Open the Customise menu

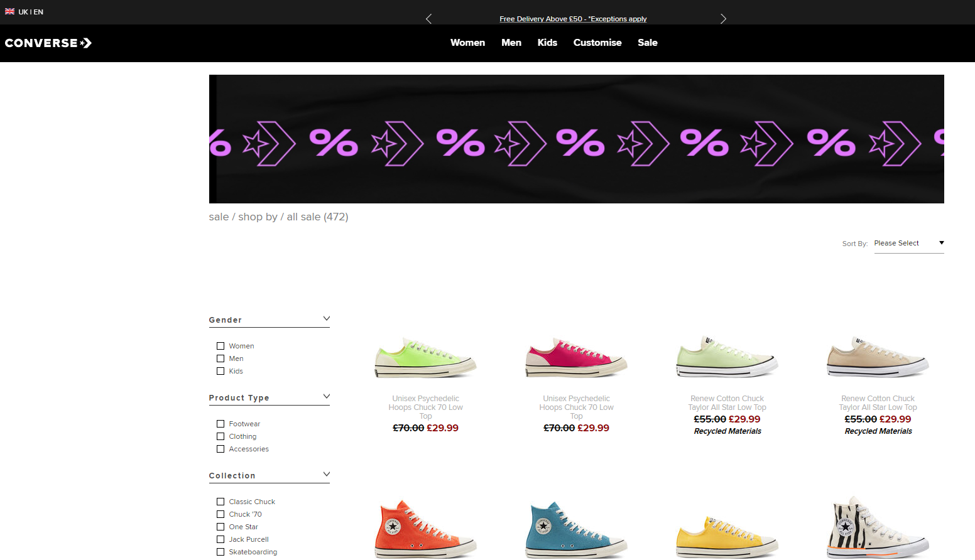[x=597, y=43]
